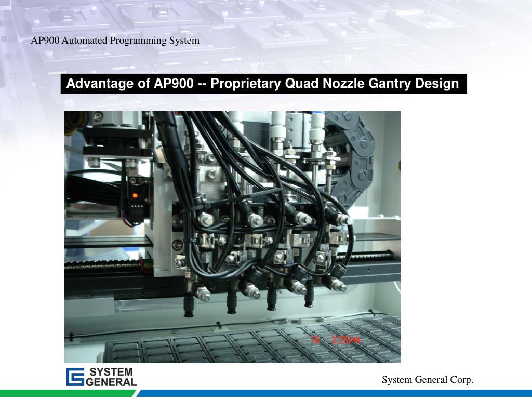Viewport: 532px width, 399px height.
Task: Select the 'System General Corp.' footer text
Action: 428,380
